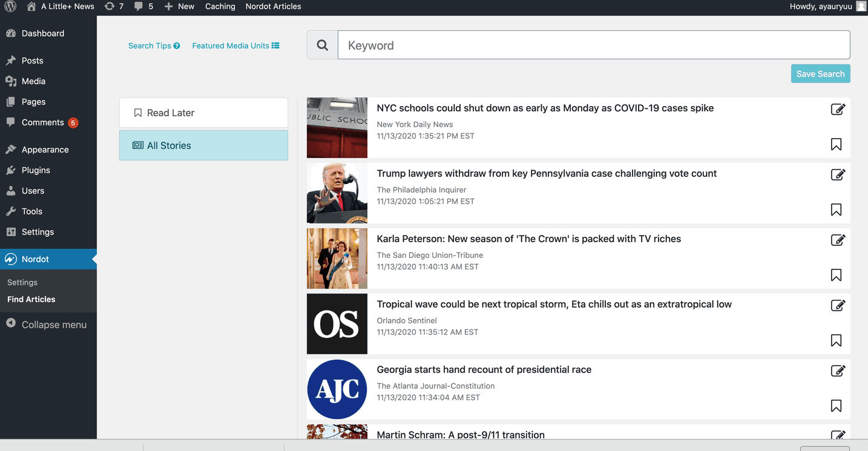This screenshot has width=868, height=451.
Task: Bookmark the Georgia recount story
Action: pyautogui.click(x=836, y=406)
